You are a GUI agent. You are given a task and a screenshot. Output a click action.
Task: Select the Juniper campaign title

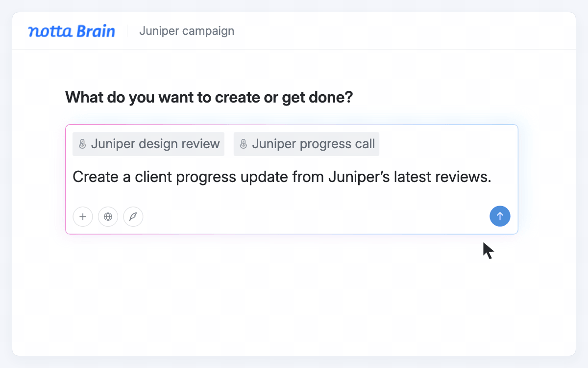click(187, 31)
